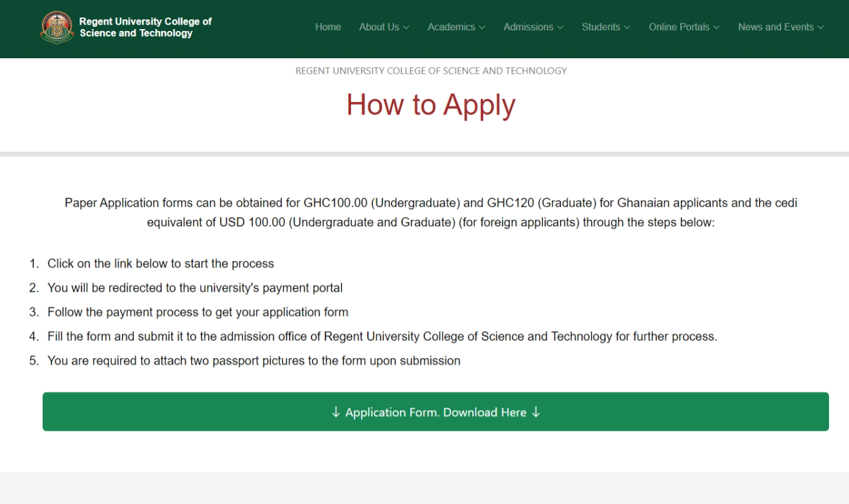The image size is (849, 504).
Task: Expand the About Us chevron
Action: click(x=406, y=28)
